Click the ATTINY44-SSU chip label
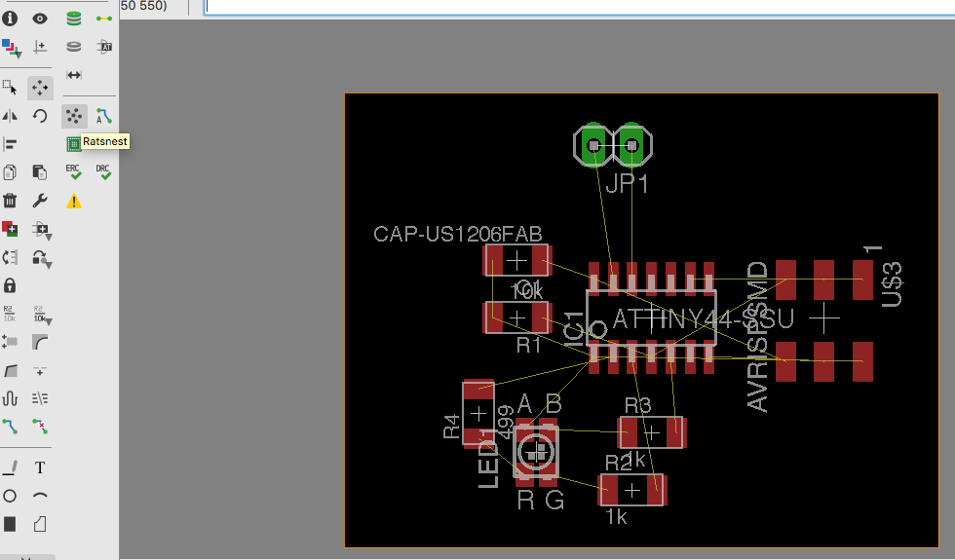Image resolution: width=955 pixels, height=560 pixels. coord(703,318)
